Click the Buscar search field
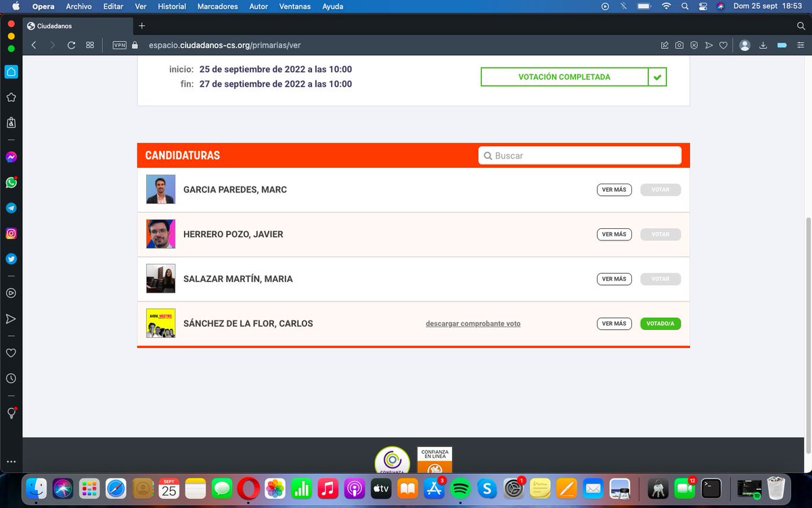Image resolution: width=812 pixels, height=508 pixels. (580, 156)
